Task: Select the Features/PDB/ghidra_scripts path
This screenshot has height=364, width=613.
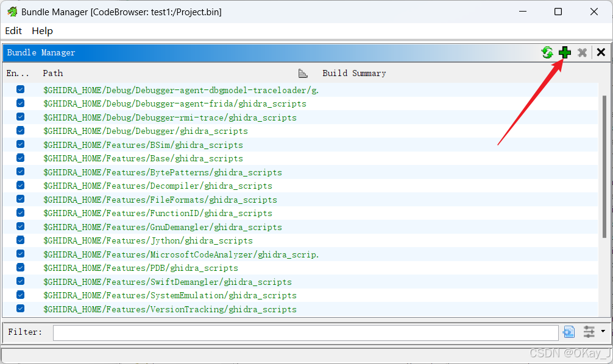Action: [141, 268]
